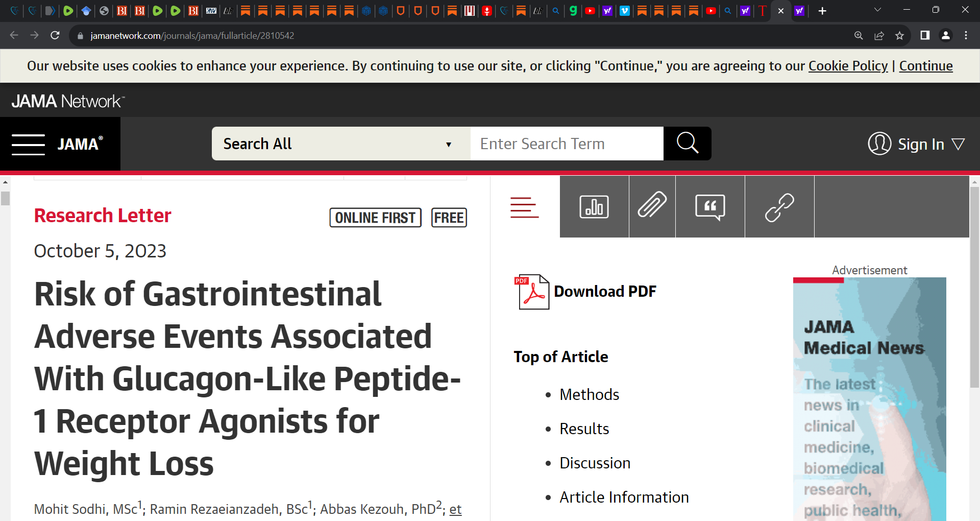Show the article contents list icon

525,207
